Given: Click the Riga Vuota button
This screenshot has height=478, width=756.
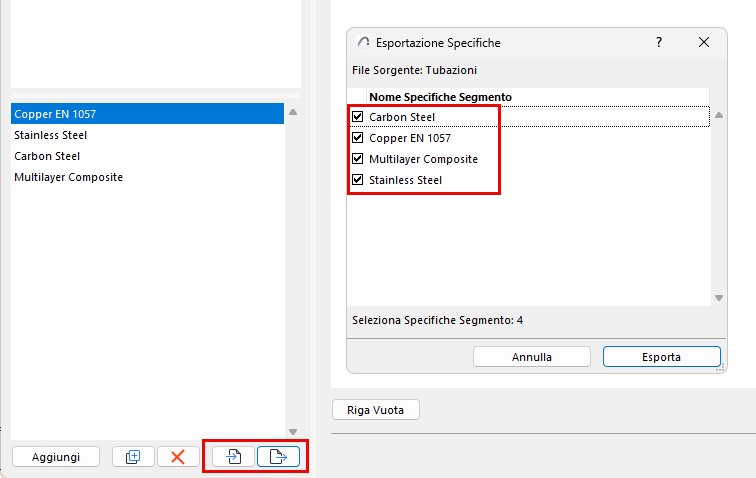Looking at the screenshot, I should click(376, 410).
